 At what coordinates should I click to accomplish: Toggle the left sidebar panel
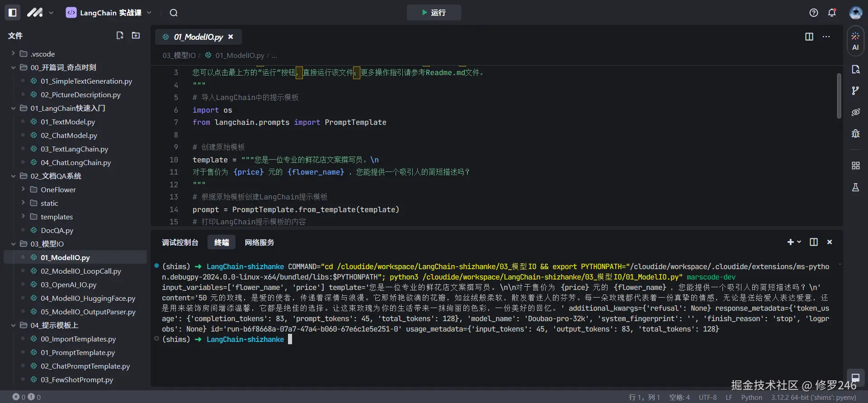pyautogui.click(x=13, y=13)
